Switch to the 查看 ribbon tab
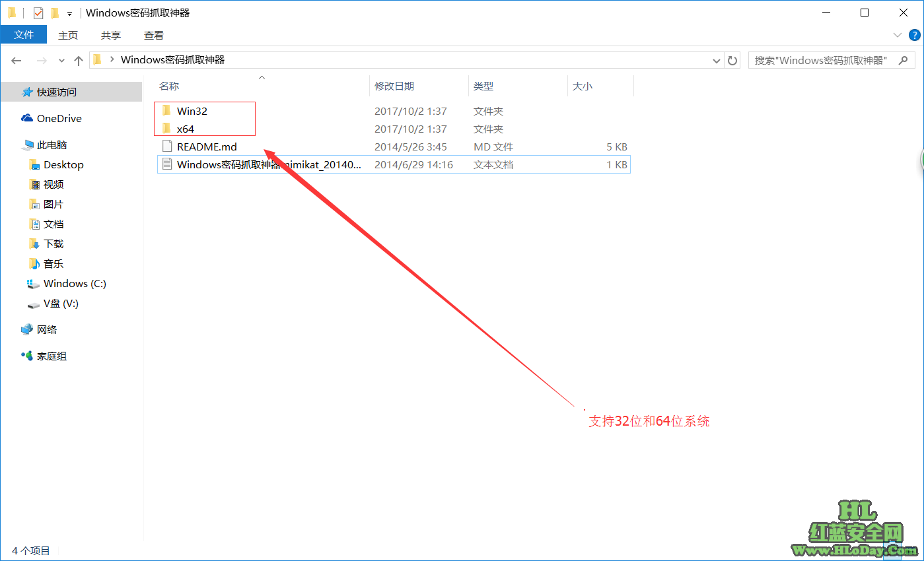Image resolution: width=924 pixels, height=561 pixels. click(154, 35)
